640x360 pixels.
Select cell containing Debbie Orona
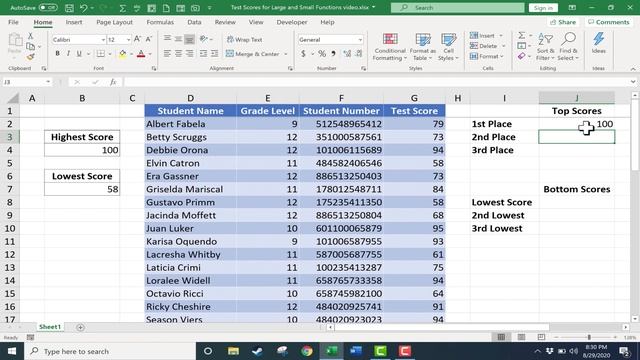(190, 150)
